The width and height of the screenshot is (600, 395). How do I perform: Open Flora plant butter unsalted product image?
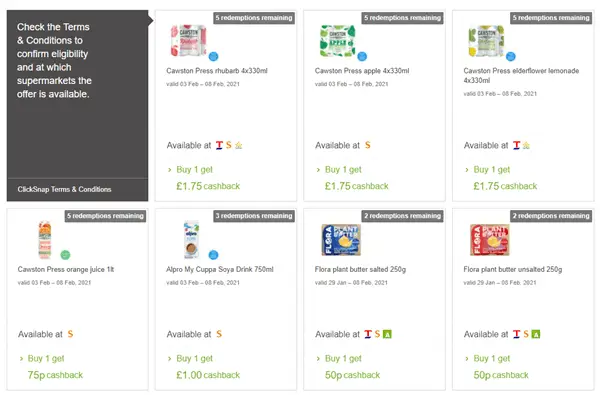490,240
